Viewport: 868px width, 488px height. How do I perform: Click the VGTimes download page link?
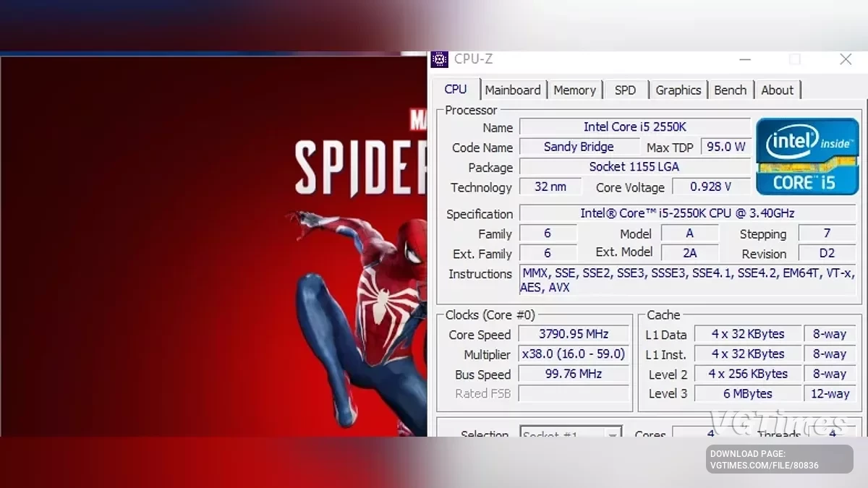point(781,456)
